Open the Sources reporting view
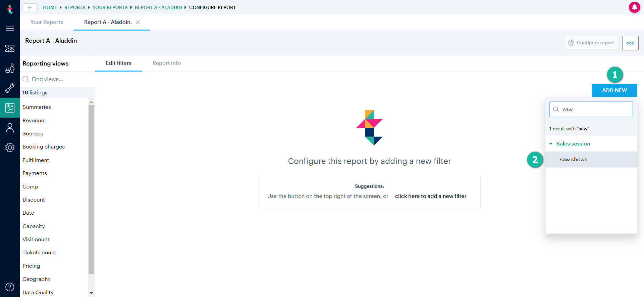 [33, 134]
